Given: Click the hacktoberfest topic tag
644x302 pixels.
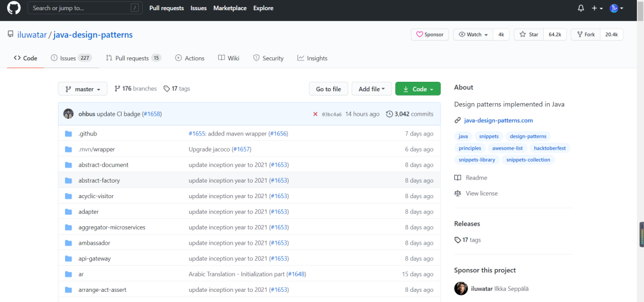Looking at the screenshot, I should pyautogui.click(x=550, y=148).
